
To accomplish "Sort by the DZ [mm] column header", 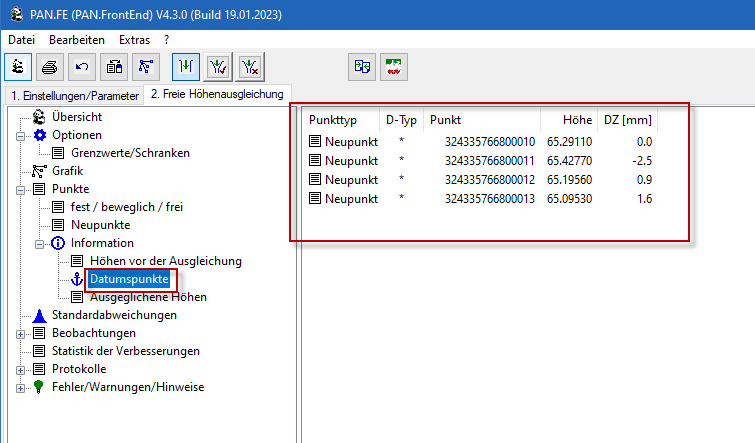I will click(x=627, y=120).
